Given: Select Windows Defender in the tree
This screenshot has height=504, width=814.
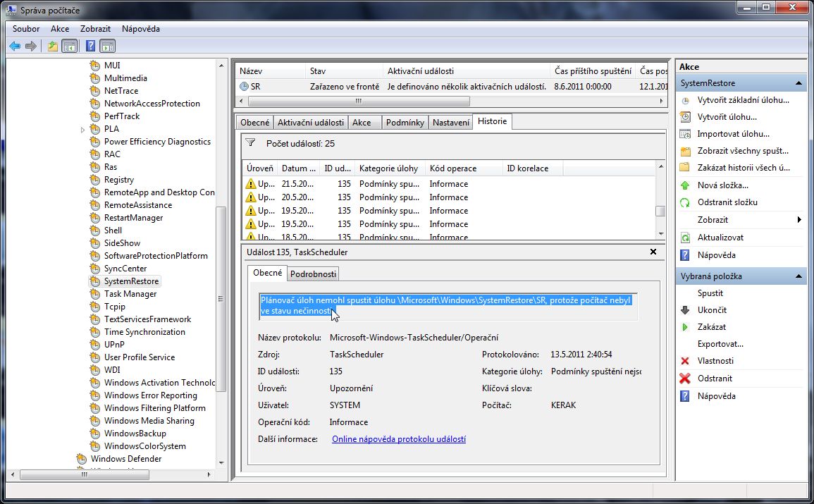Looking at the screenshot, I should [x=125, y=459].
